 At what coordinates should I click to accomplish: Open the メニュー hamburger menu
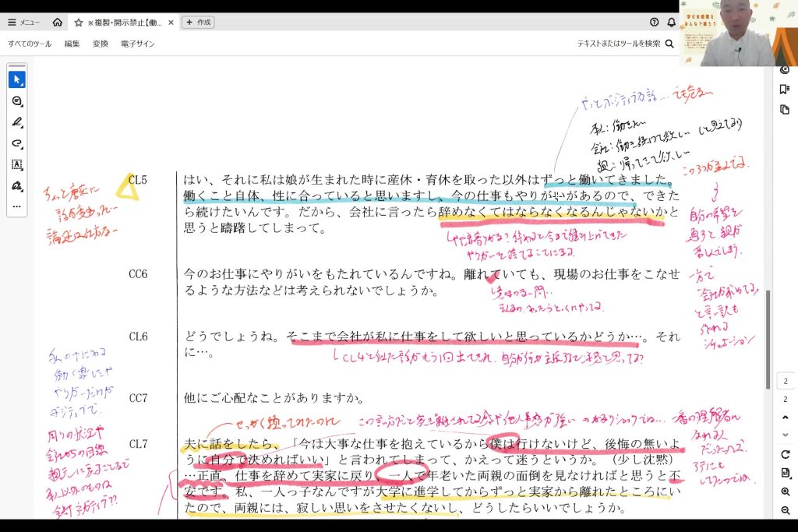24,23
